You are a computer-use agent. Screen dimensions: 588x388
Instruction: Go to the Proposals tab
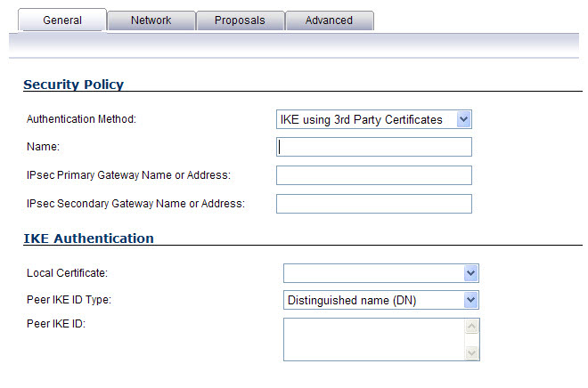pyautogui.click(x=240, y=20)
